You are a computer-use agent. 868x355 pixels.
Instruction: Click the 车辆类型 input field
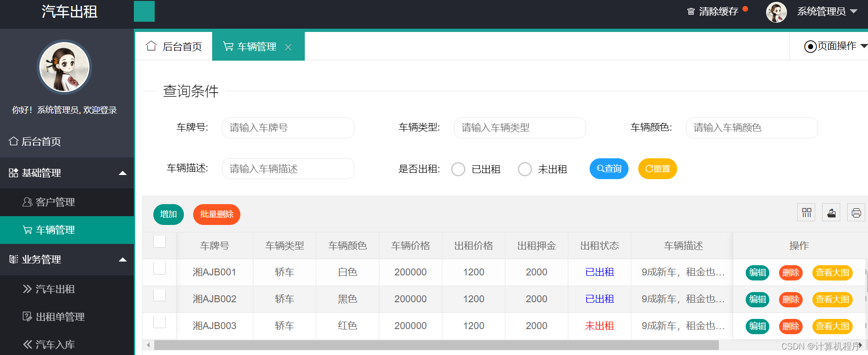coord(520,128)
